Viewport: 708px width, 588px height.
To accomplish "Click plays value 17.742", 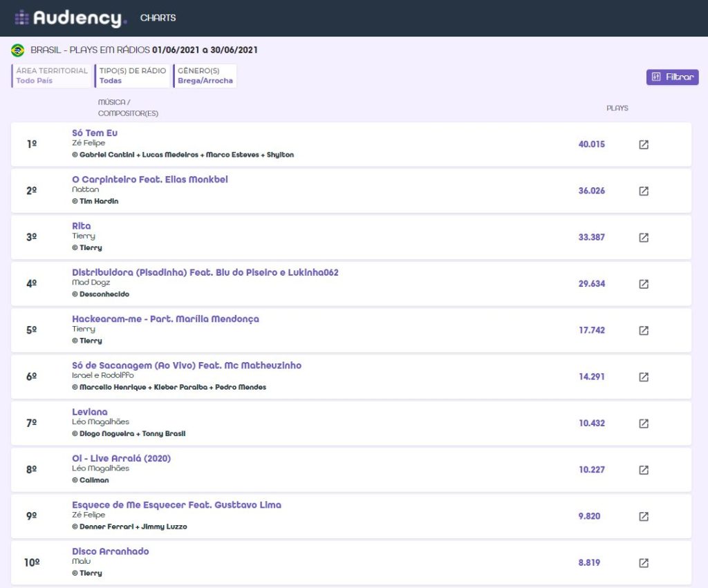I will coord(592,330).
